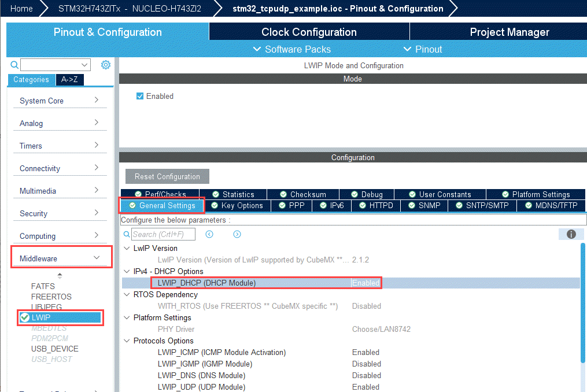Click LWIP_ICMP Enabled value
Screen dimensions: 587x392
pos(366,352)
